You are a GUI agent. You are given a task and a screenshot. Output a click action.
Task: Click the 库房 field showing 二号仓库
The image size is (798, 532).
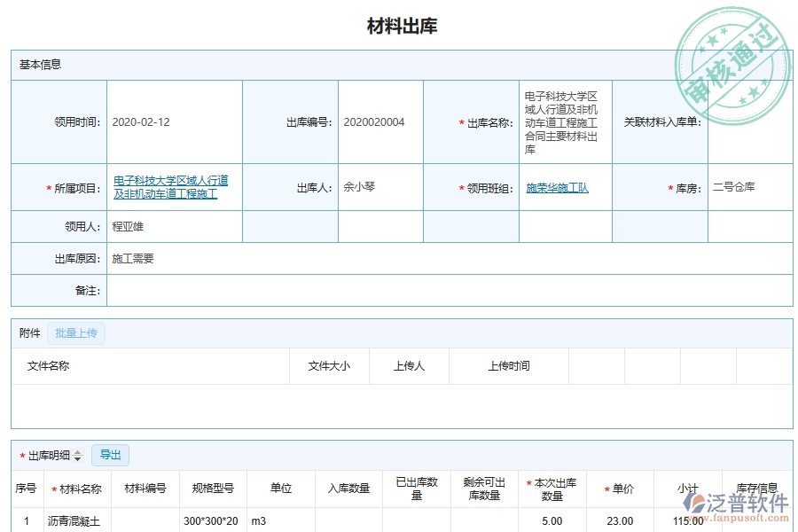tap(733, 187)
